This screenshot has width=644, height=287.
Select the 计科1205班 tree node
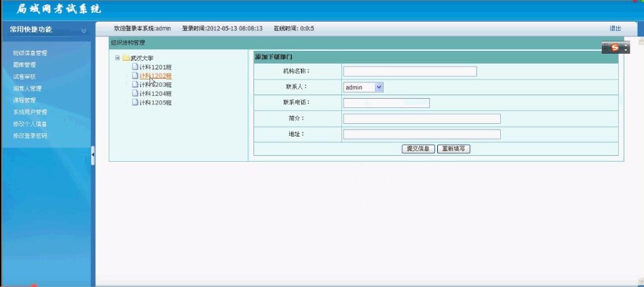click(x=155, y=102)
